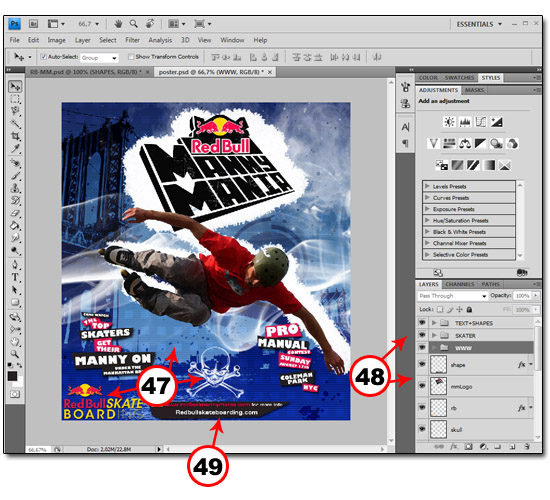The image size is (550, 500).
Task: Switch to the Masks tab
Action: point(475,90)
